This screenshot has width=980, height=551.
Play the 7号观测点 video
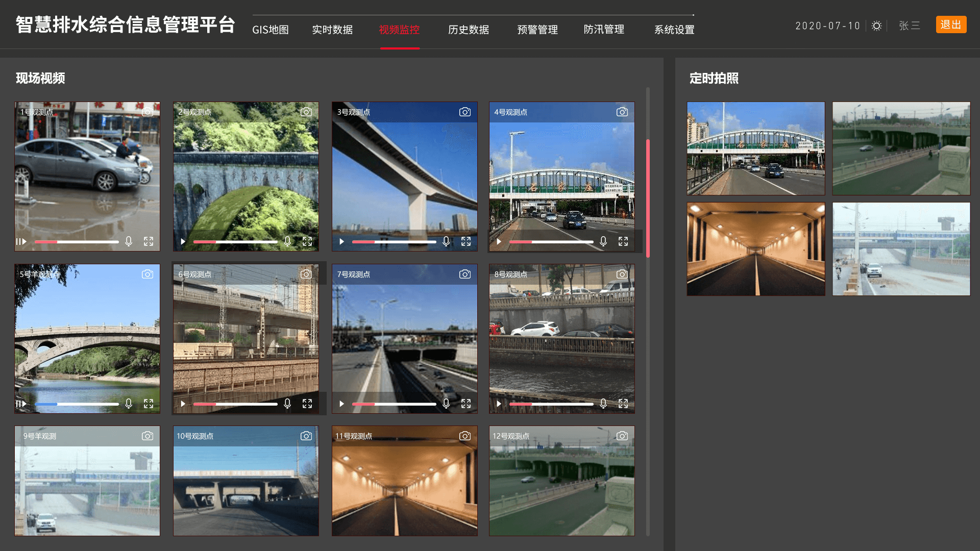click(x=341, y=404)
